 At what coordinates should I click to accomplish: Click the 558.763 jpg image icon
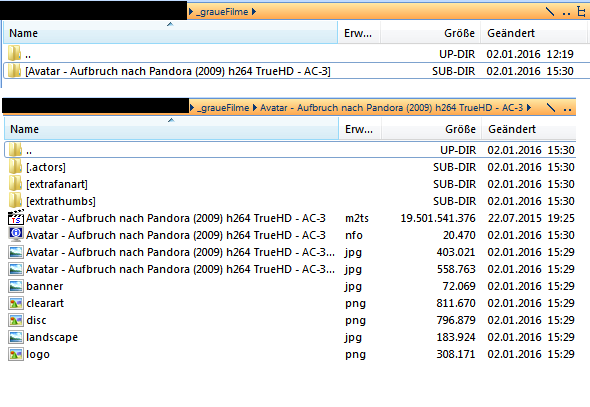tap(16, 269)
